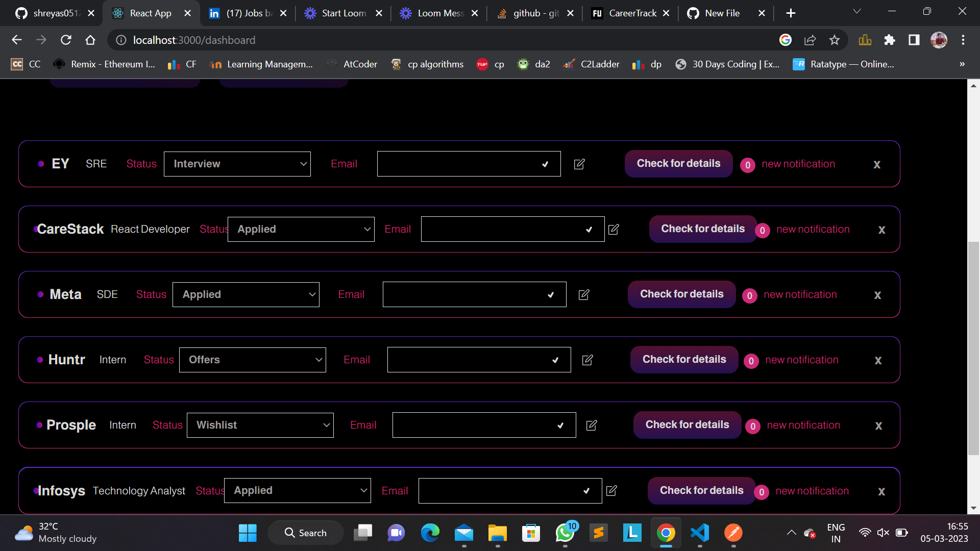980x551 pixels.
Task: Open the Wishlist status dropdown for Prosple
Action: pyautogui.click(x=260, y=425)
